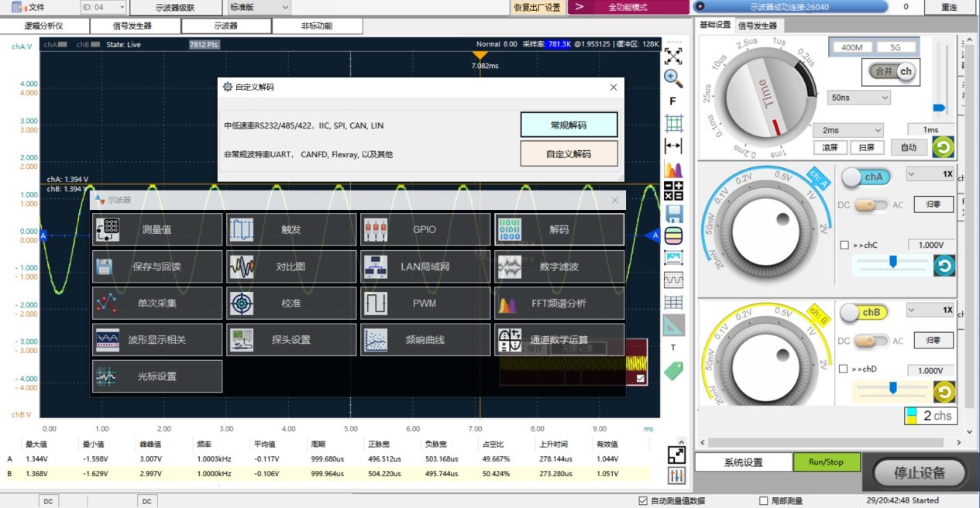Open the 标准版 version dropdown
The height and width of the screenshot is (508, 980).
[x=260, y=7]
